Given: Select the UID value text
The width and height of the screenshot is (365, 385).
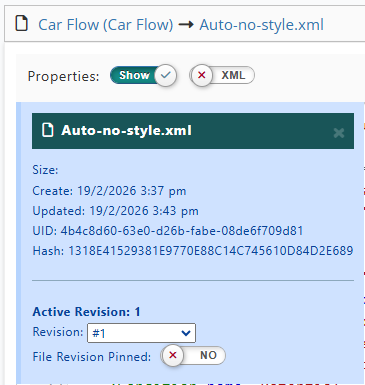Looking at the screenshot, I should [182, 231].
